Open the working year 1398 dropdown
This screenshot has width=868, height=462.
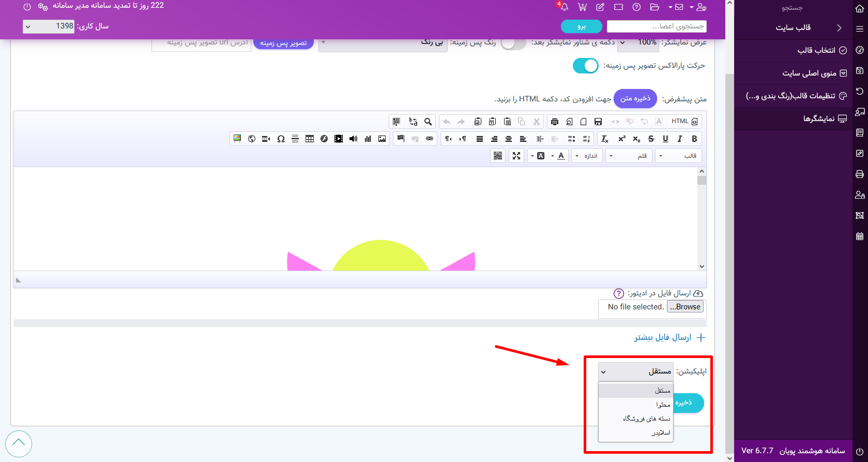click(x=49, y=26)
